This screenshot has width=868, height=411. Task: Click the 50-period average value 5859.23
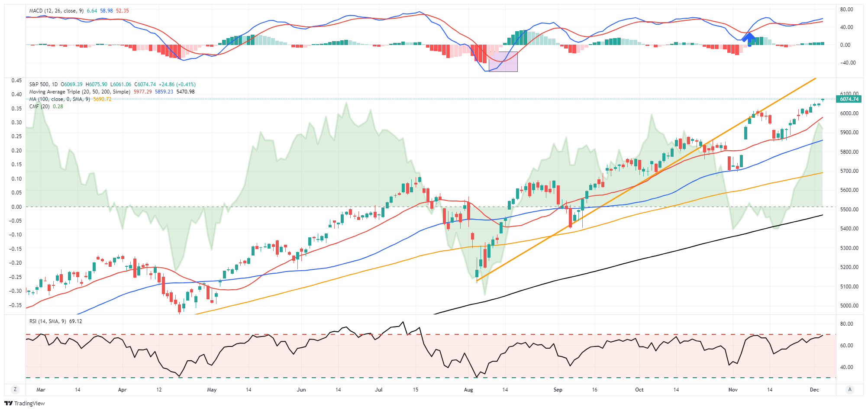(x=164, y=92)
